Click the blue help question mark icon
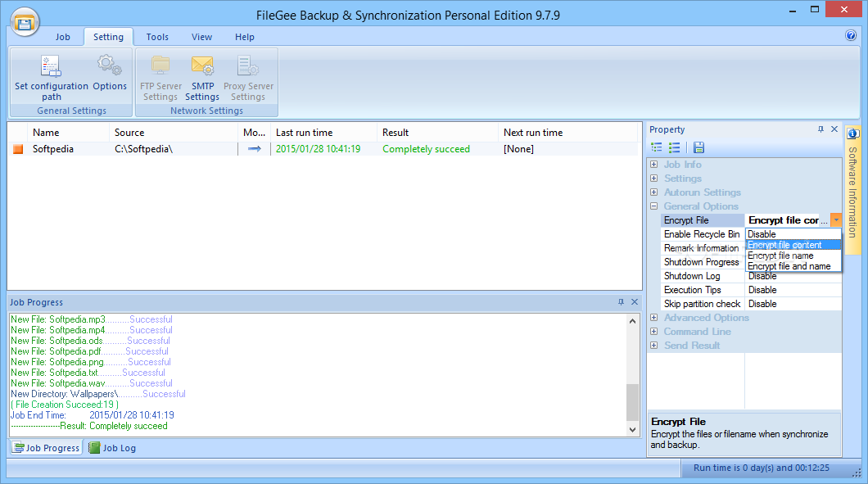 (x=851, y=35)
